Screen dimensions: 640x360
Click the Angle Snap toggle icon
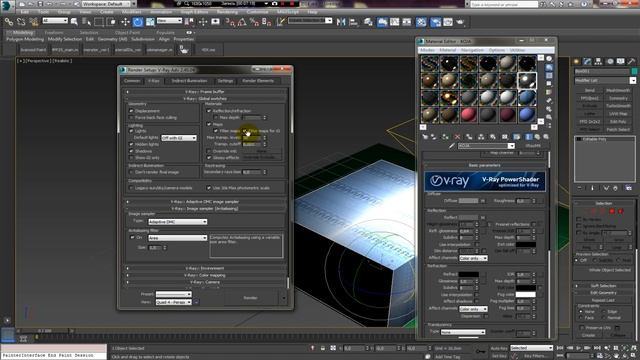pyautogui.click(x=242, y=22)
